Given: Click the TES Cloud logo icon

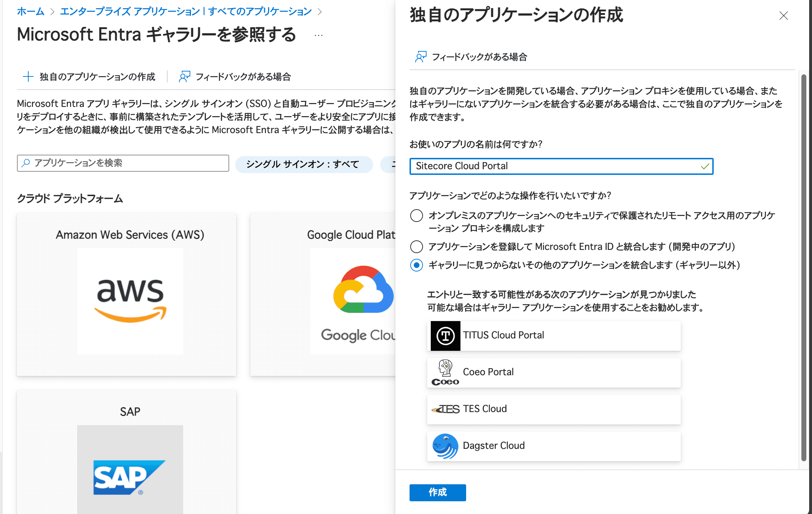Looking at the screenshot, I should tap(445, 409).
